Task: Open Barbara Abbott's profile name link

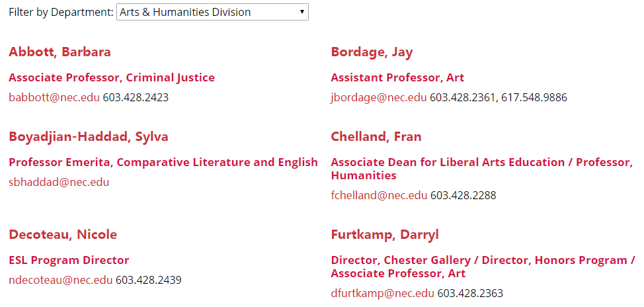Action: [60, 52]
